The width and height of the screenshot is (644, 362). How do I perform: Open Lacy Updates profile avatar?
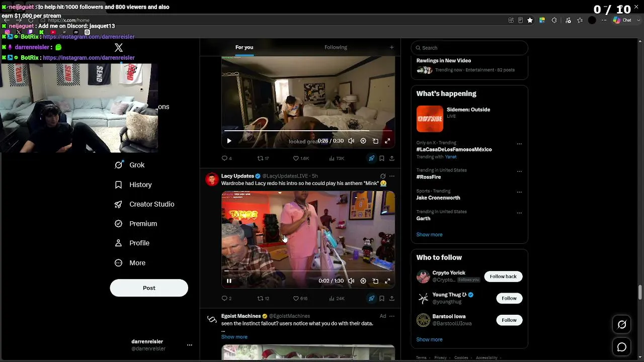[212, 179]
